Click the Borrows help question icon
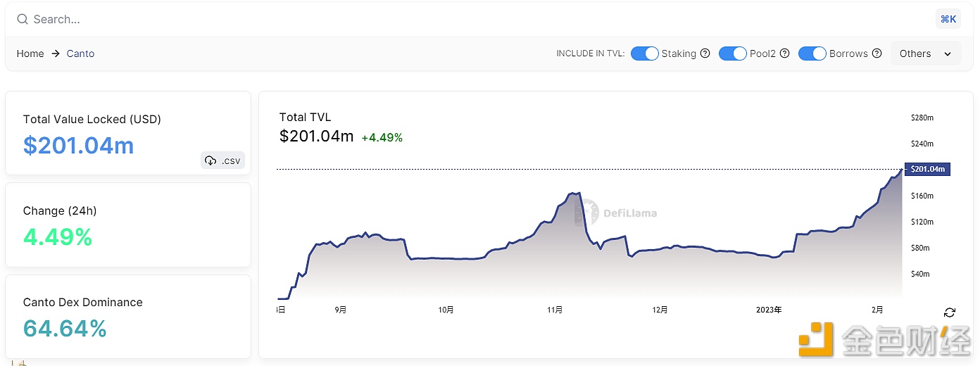The height and width of the screenshot is (366, 980). pos(877,53)
